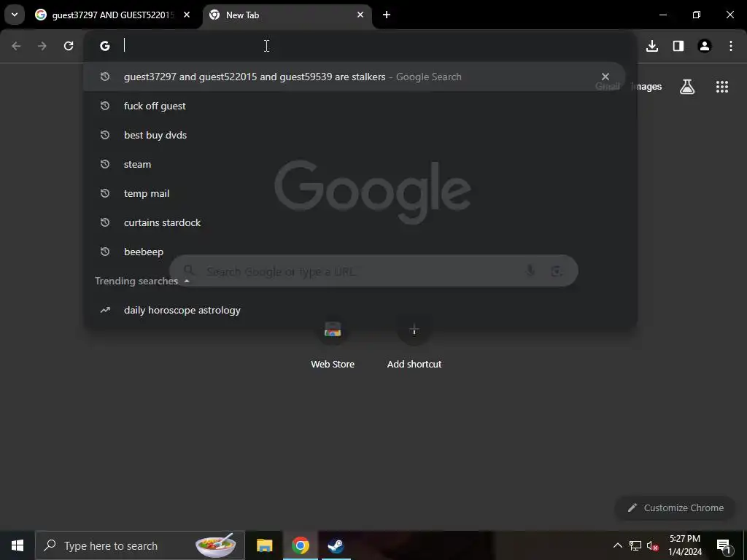The image size is (747, 560).
Task: Open the tab search dropdown arrow
Action: (x=15, y=15)
